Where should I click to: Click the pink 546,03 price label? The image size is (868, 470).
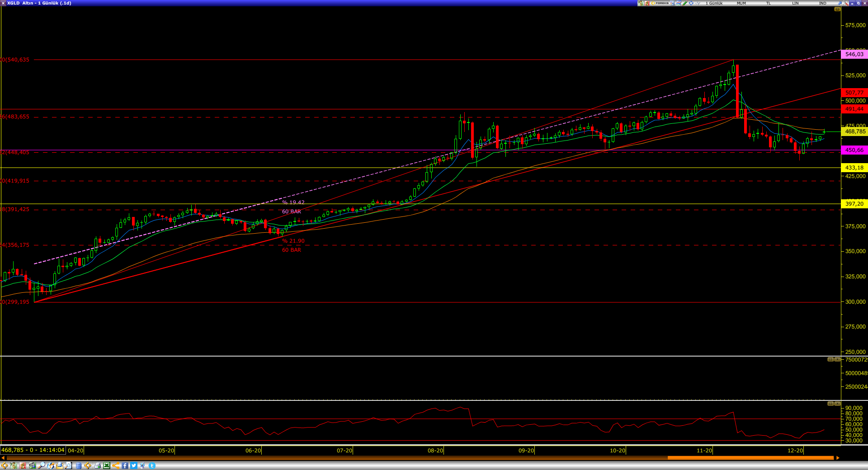(x=854, y=54)
